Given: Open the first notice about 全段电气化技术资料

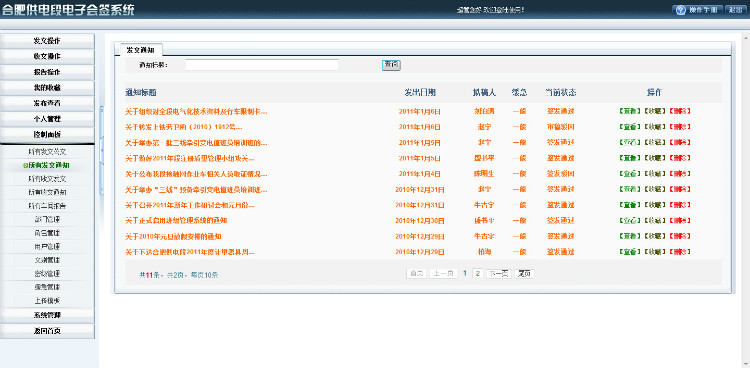Looking at the screenshot, I should (x=196, y=111).
